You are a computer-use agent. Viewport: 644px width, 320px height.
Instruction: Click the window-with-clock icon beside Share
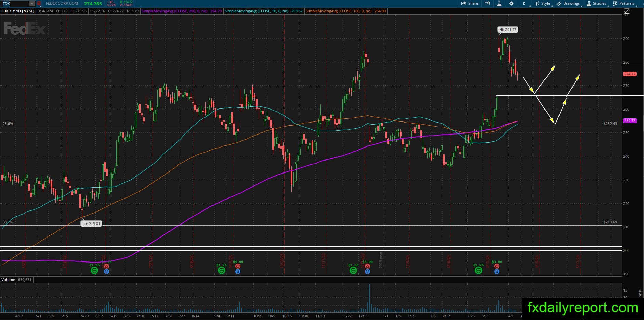click(487, 3)
